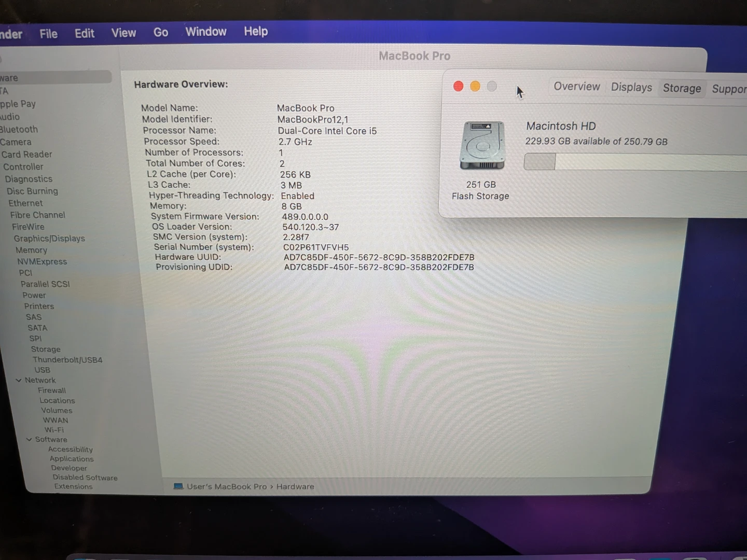
Task: Open the Window menu
Action: [206, 32]
